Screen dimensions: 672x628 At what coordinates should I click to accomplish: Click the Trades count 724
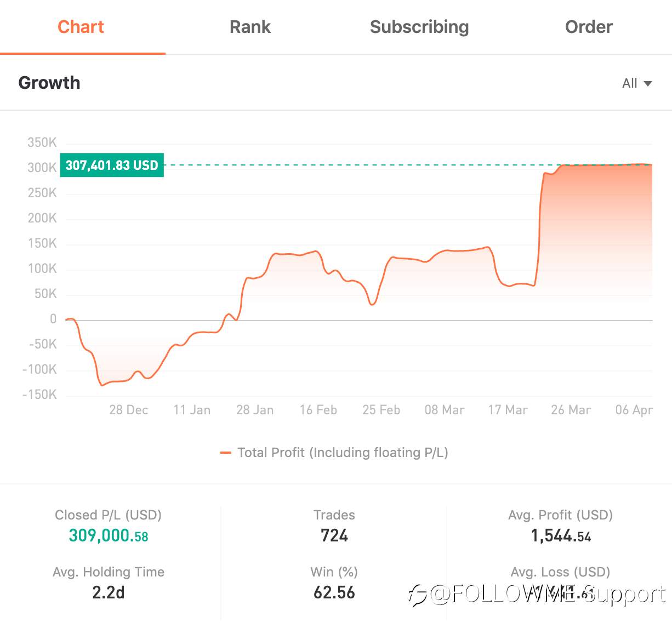point(334,535)
